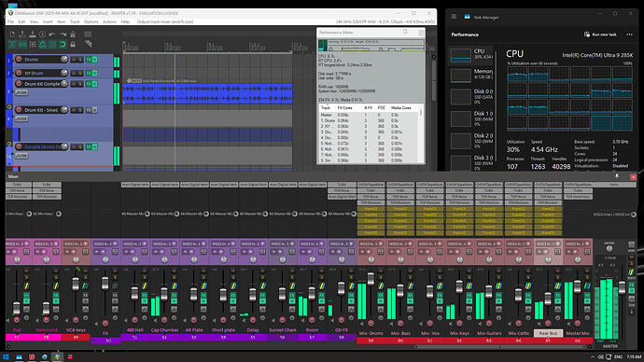Open monitor mode dropdown on 480 Hall strip
Screen dimensions: 644x362
(132, 252)
